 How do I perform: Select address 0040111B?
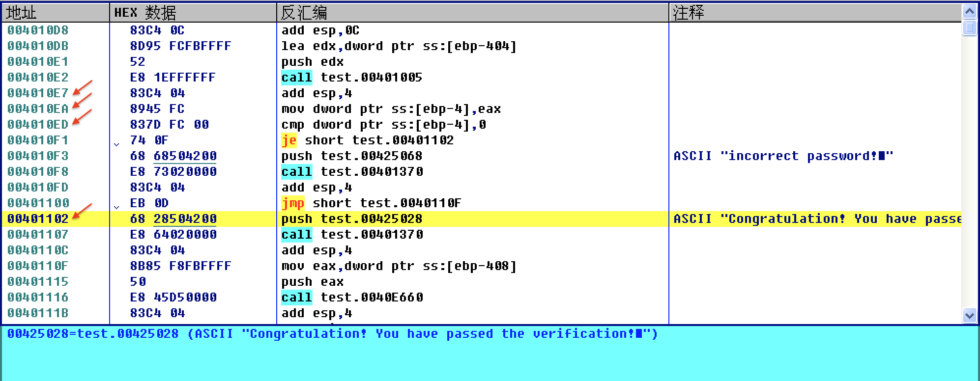click(38, 313)
